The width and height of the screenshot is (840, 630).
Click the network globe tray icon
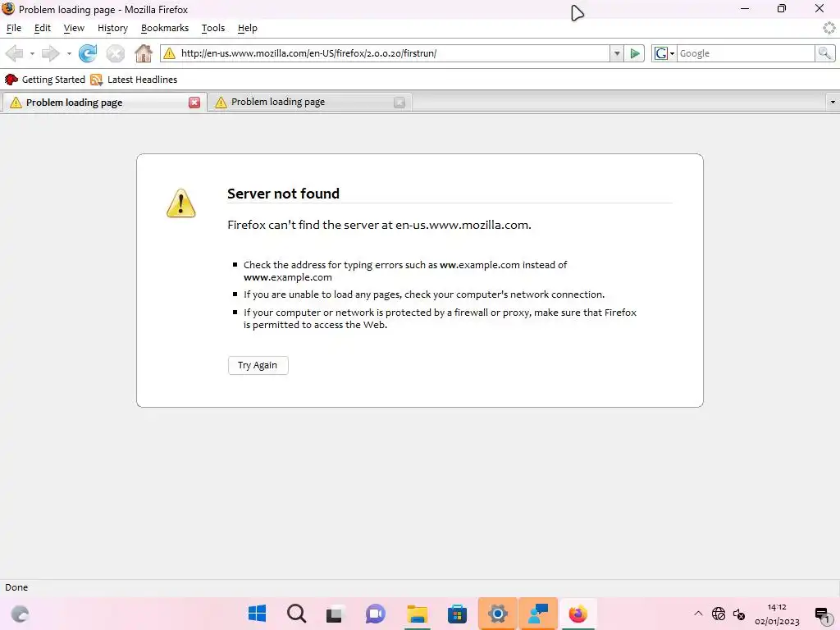pos(719,614)
